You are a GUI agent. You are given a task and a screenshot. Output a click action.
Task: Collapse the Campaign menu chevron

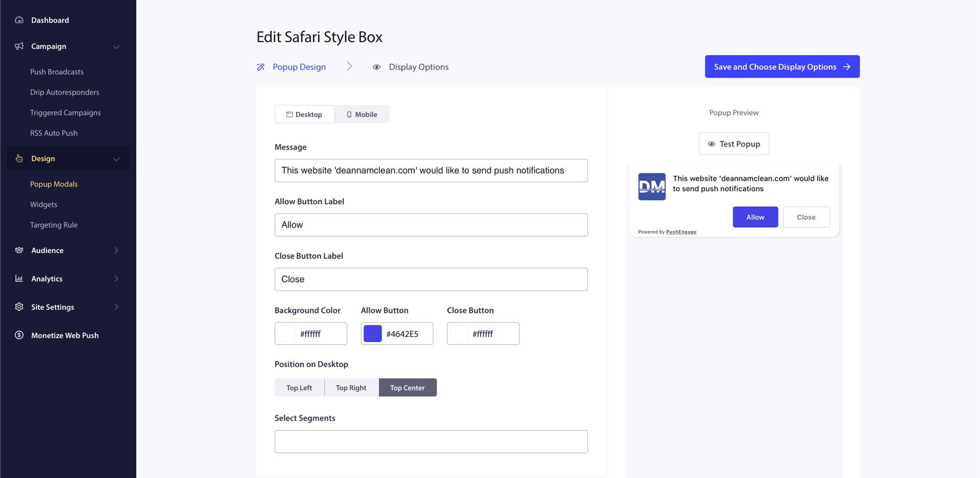tap(116, 47)
